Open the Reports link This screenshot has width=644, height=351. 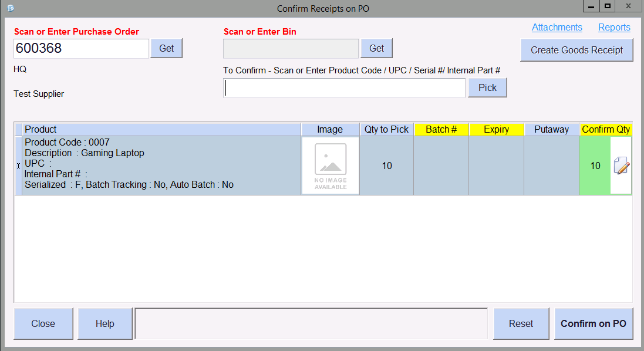(x=614, y=28)
